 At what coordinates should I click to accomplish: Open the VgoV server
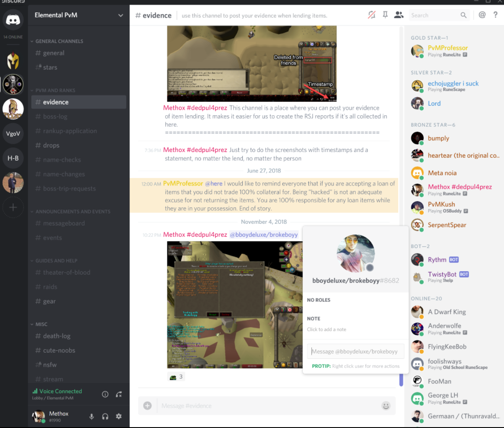[13, 134]
